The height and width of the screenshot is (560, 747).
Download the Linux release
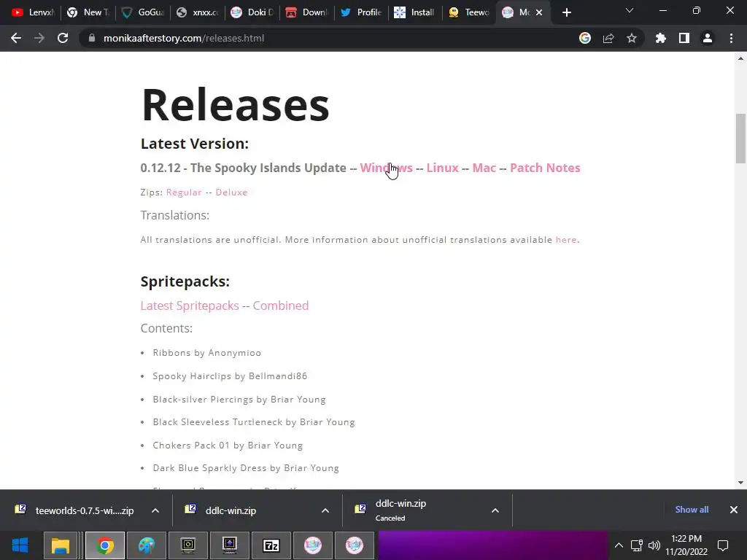[442, 168]
